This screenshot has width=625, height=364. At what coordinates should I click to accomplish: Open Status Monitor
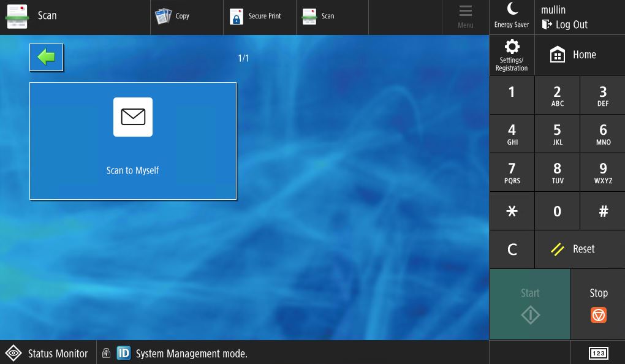pos(48,352)
